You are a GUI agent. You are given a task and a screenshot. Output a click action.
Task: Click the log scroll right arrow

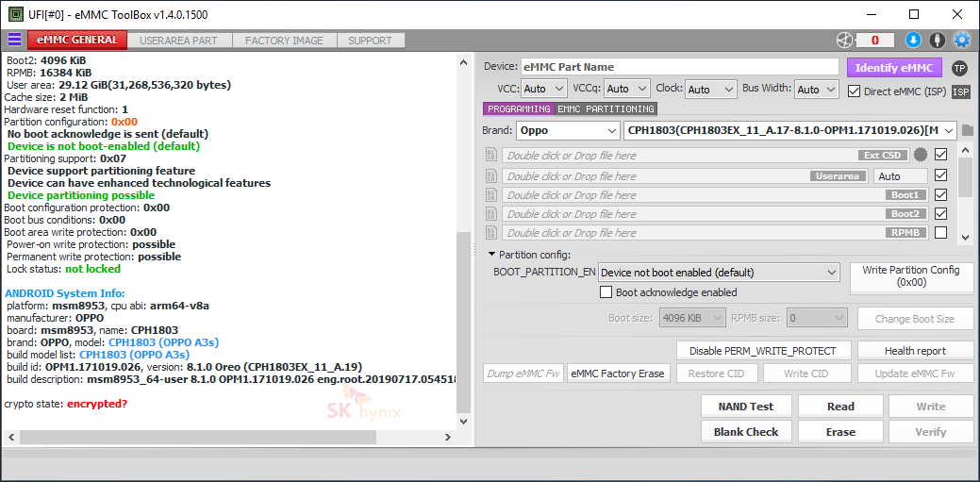point(447,437)
